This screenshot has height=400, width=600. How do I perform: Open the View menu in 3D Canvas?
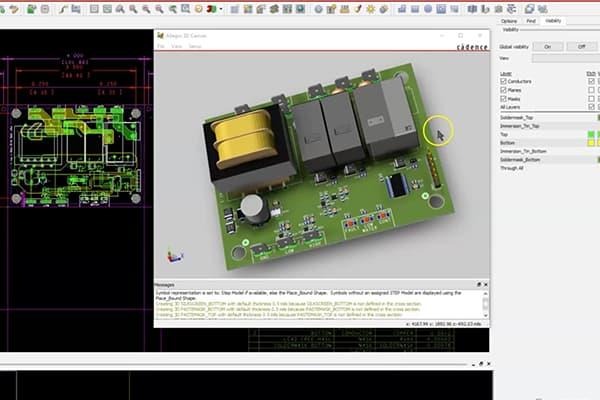click(176, 46)
